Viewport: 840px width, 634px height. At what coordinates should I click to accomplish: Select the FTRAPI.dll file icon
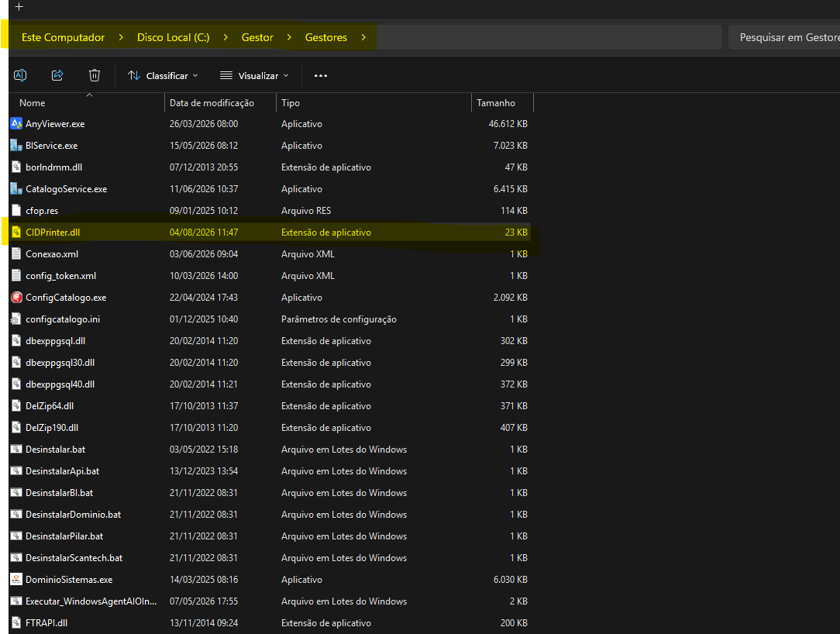click(x=16, y=623)
